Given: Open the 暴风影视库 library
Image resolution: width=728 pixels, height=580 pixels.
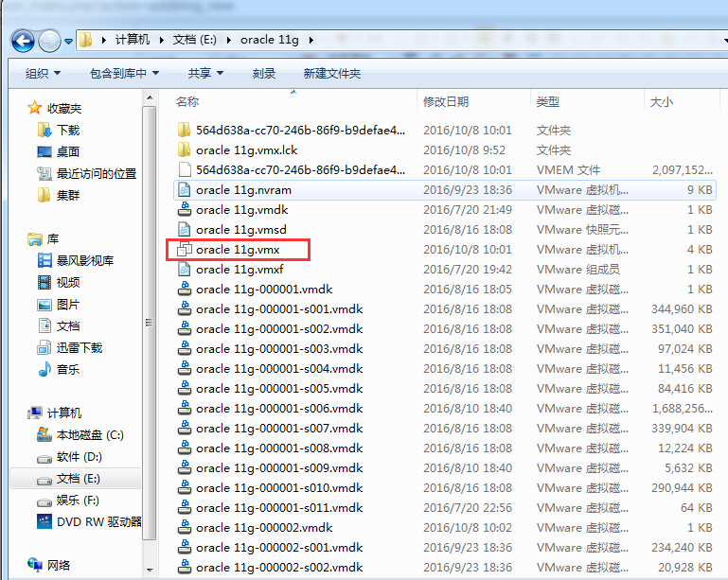Looking at the screenshot, I should [85, 261].
